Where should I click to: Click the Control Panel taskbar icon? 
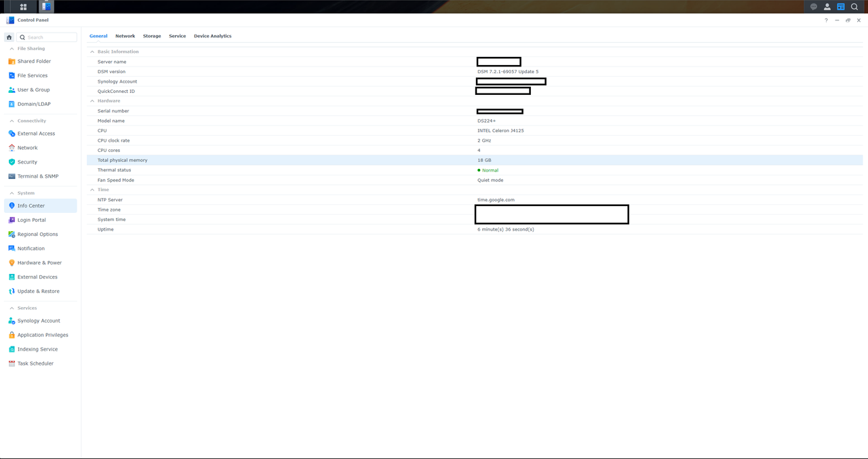(46, 7)
